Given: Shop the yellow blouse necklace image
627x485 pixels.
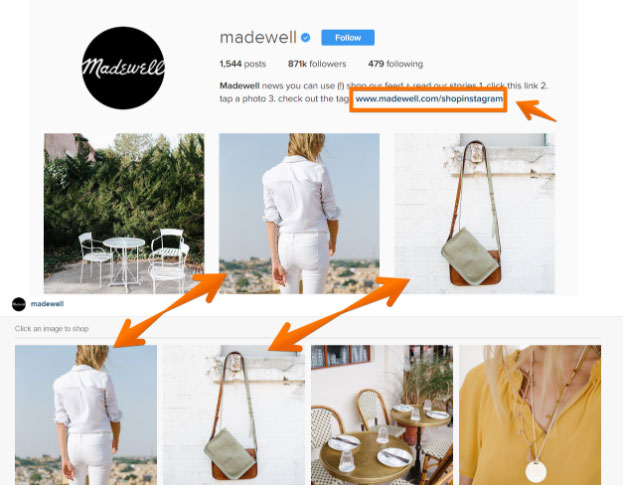Looking at the screenshot, I should pos(530,415).
